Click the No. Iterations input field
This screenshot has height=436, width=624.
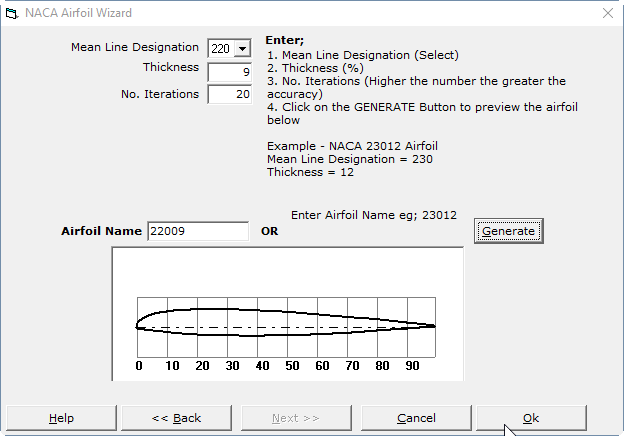click(x=230, y=94)
